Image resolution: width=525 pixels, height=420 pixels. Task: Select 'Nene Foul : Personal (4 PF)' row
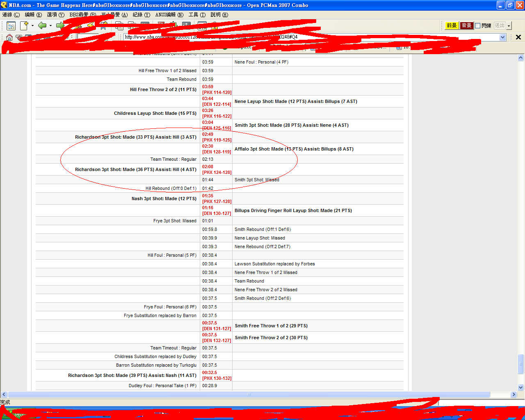[261, 62]
